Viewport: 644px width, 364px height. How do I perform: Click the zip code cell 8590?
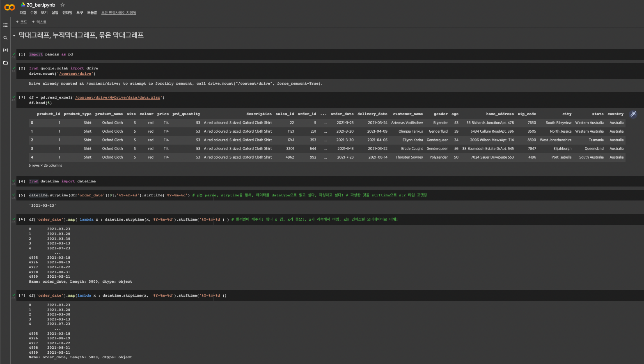532,140
